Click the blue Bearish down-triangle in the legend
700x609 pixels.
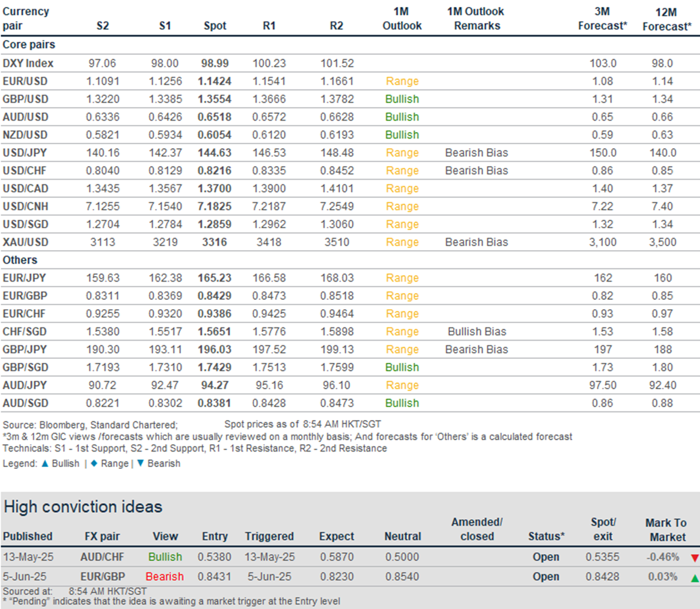(x=140, y=463)
